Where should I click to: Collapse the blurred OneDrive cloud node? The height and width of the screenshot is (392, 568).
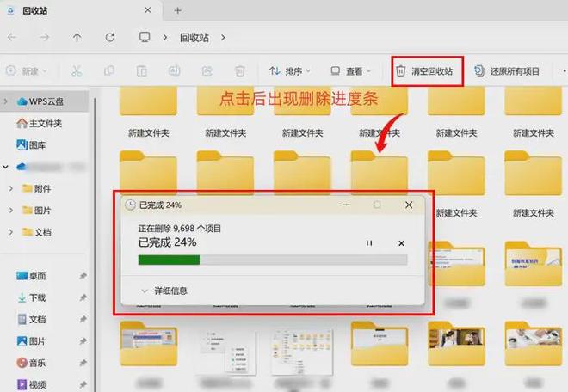point(6,167)
